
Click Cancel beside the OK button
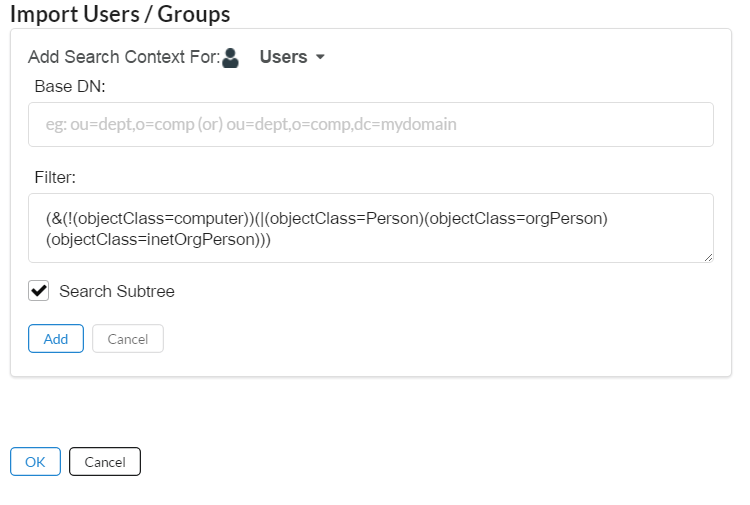pos(105,462)
